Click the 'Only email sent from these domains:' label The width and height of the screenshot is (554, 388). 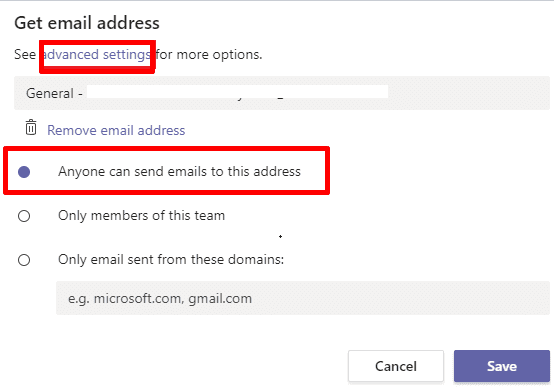coord(171,260)
